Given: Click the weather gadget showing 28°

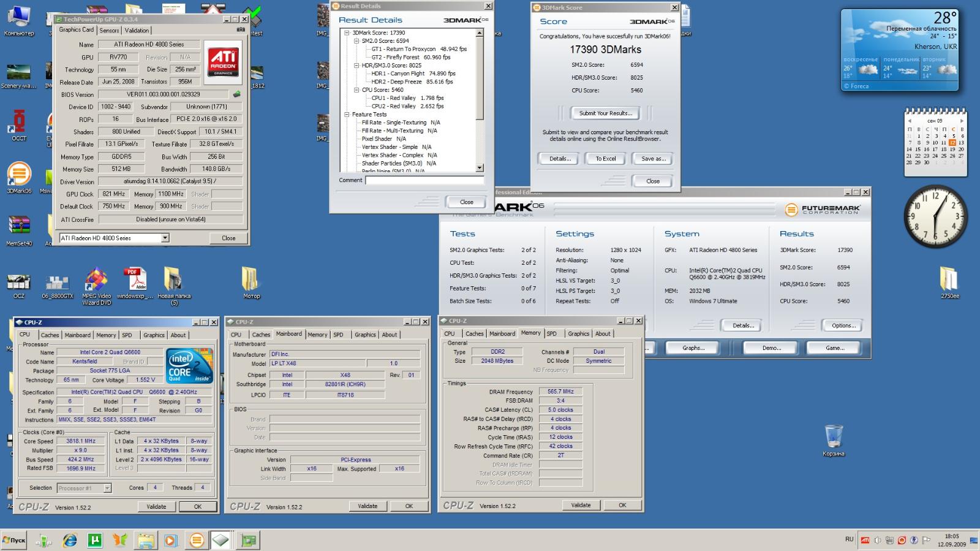Looking at the screenshot, I should pyautogui.click(x=899, y=50).
